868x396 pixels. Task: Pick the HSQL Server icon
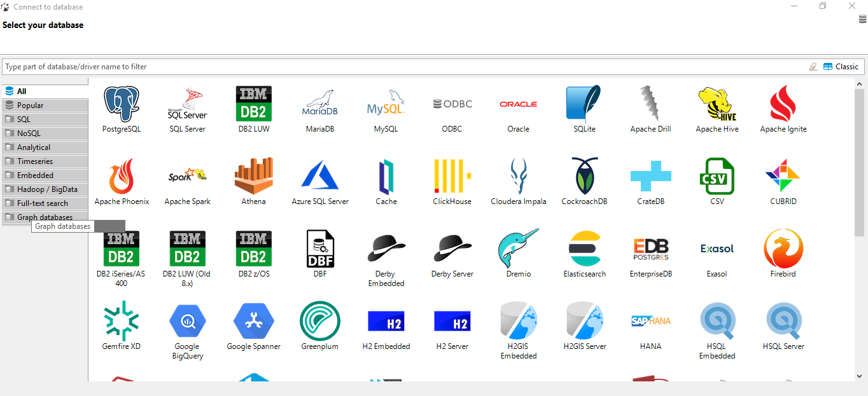click(783, 322)
